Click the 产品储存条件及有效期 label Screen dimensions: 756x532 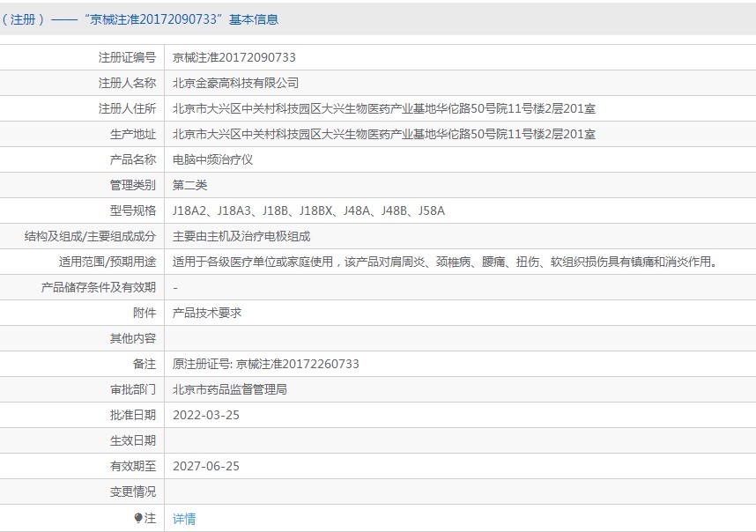[x=99, y=287]
